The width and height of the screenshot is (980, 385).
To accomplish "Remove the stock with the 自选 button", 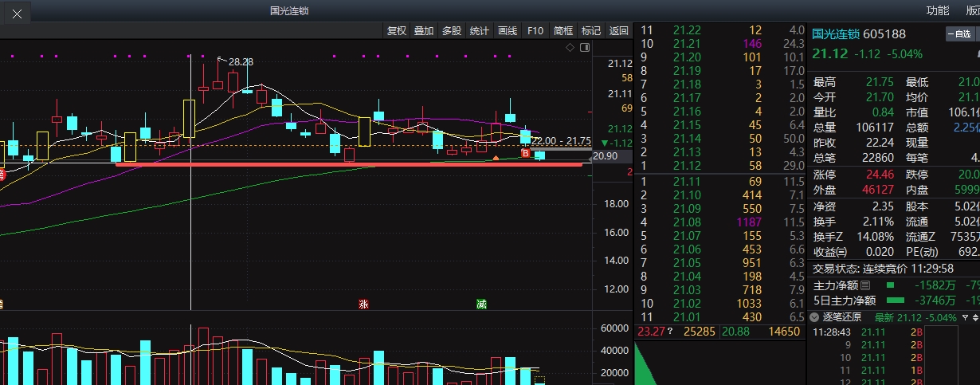I will [959, 33].
